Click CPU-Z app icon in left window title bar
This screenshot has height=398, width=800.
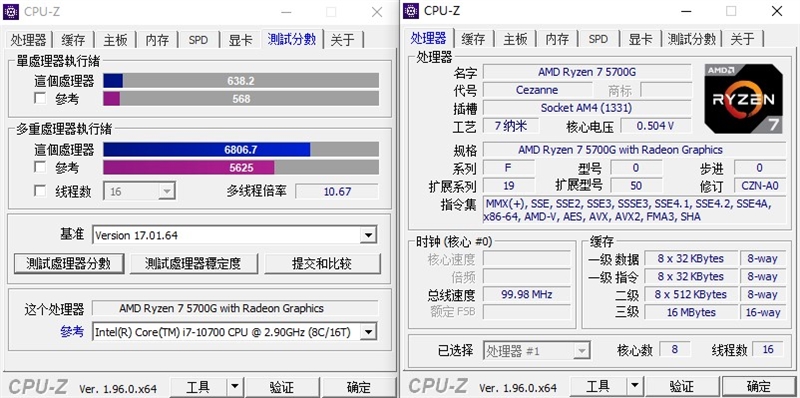tap(11, 11)
